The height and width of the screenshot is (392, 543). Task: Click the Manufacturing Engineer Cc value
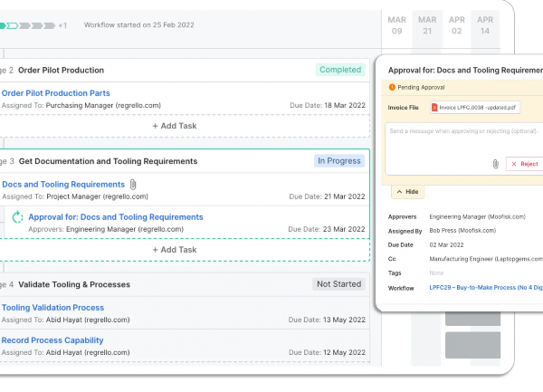486,259
